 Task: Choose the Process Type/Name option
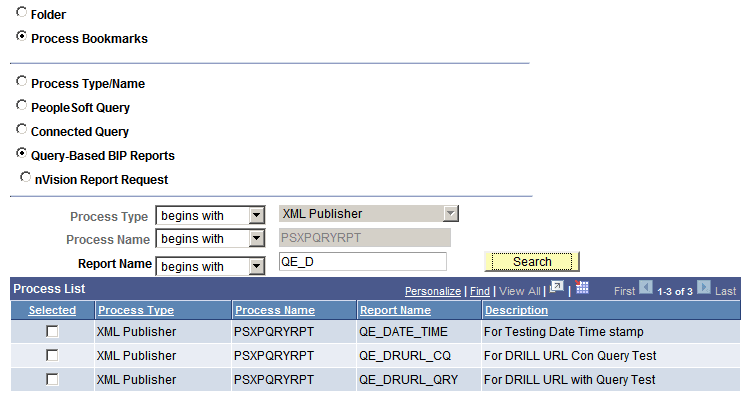tap(21, 81)
